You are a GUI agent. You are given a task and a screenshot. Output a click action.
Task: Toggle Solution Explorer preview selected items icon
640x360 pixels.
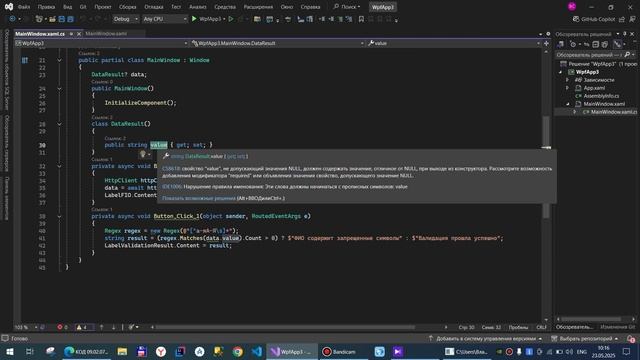[x=617, y=44]
